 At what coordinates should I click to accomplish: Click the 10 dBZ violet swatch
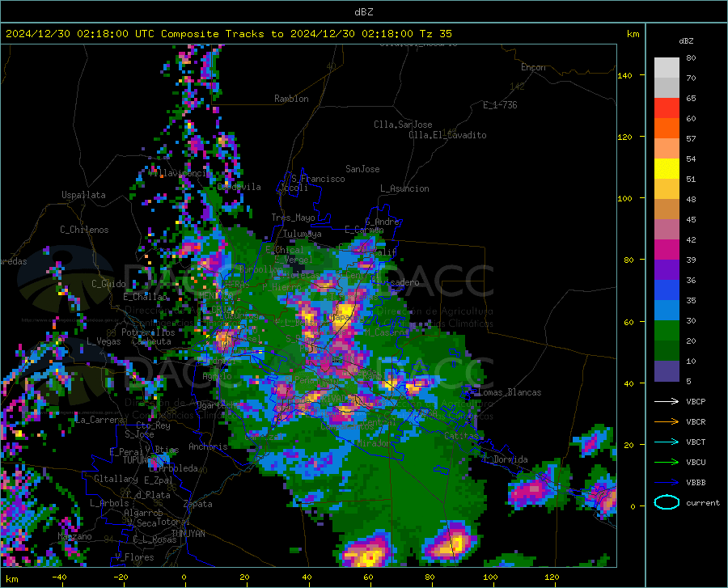[667, 371]
